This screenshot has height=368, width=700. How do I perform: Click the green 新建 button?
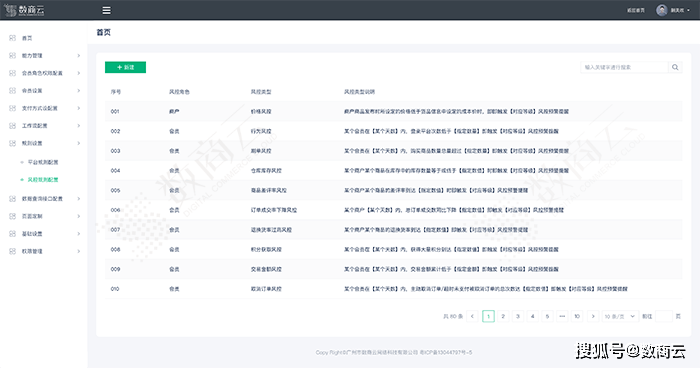(125, 67)
